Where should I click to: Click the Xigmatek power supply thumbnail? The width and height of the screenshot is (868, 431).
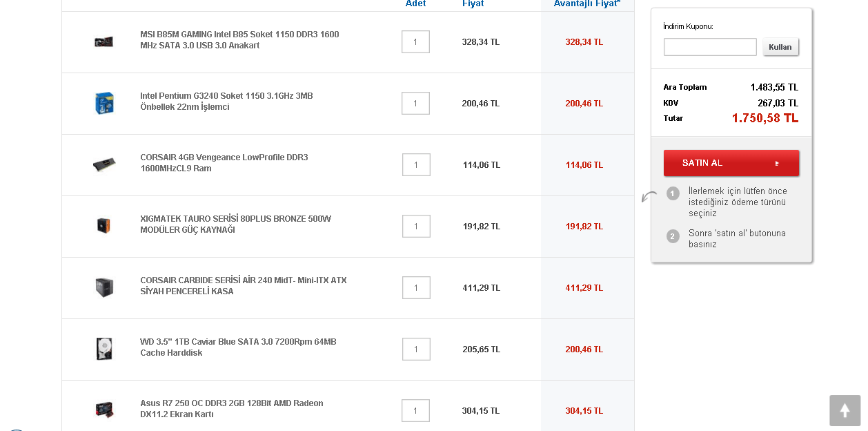click(104, 225)
